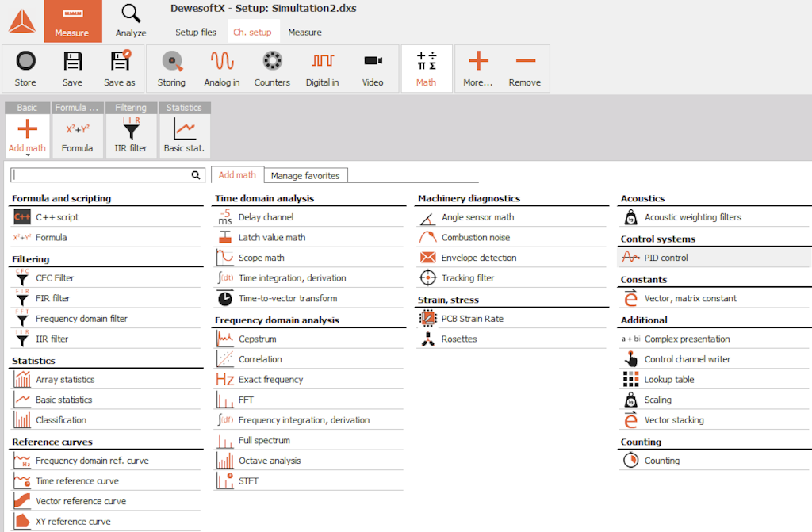Click the Save as icon
812x532 pixels.
pos(121,60)
